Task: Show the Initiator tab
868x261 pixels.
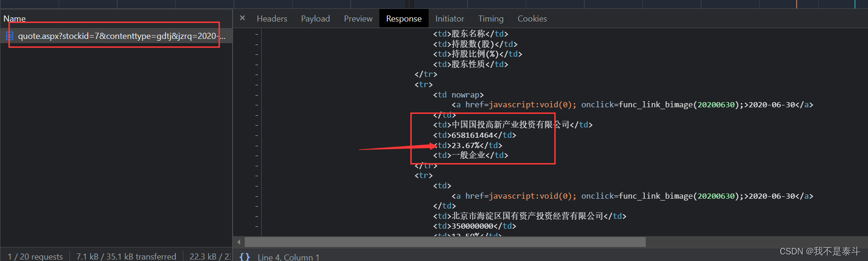Action: point(450,19)
